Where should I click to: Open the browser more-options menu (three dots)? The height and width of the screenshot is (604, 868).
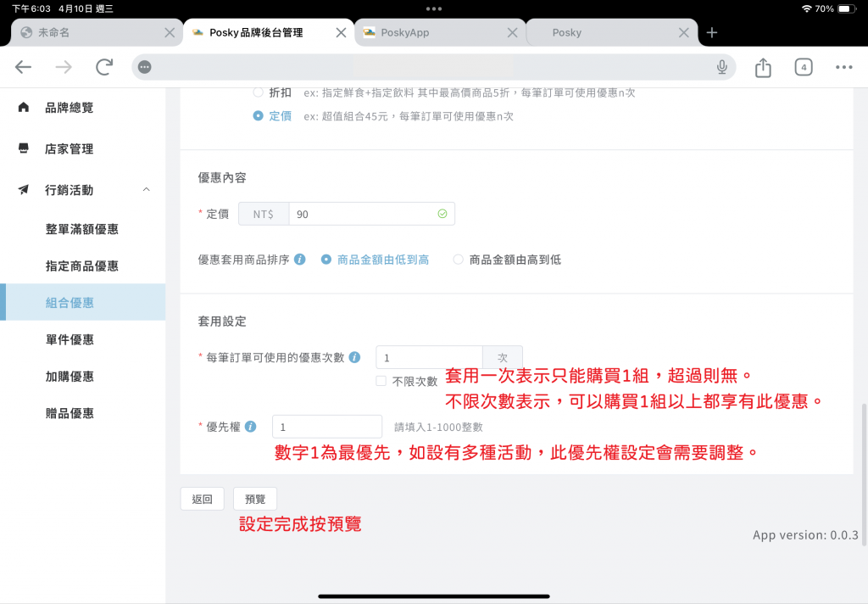tap(843, 67)
